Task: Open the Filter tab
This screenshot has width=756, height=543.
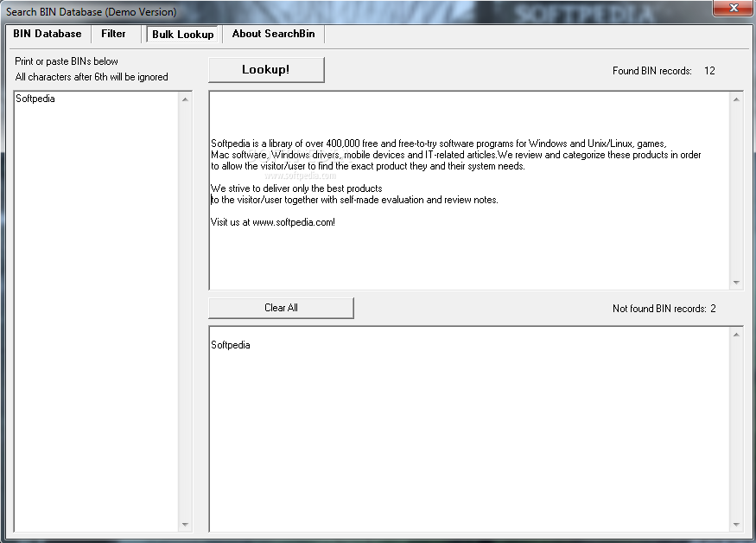Action: 113,34
